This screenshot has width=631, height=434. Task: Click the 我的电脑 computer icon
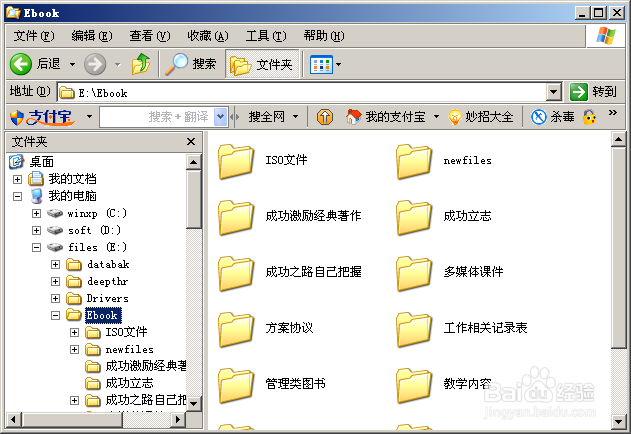point(36,196)
